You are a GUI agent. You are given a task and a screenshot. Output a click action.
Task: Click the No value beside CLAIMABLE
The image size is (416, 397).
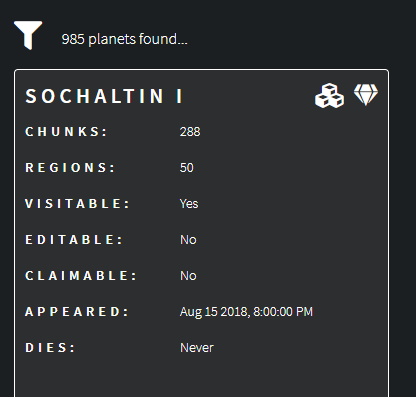pyautogui.click(x=188, y=276)
